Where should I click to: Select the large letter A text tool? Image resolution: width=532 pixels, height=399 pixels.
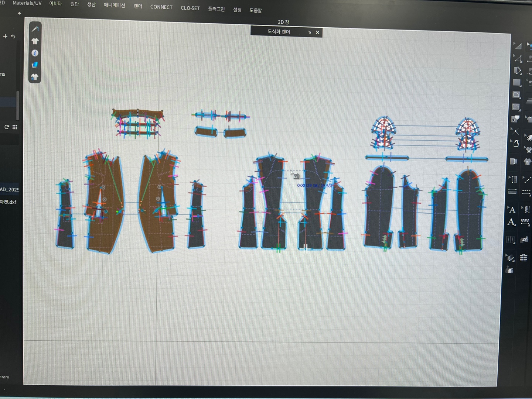click(511, 222)
